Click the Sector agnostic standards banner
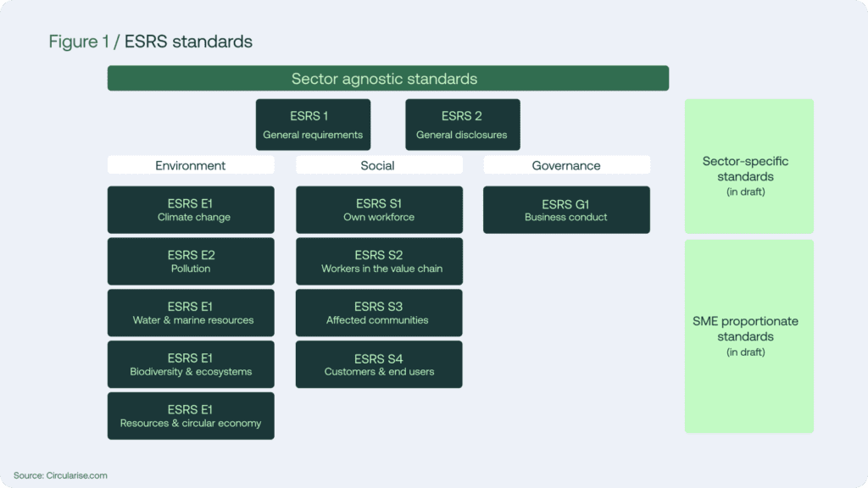The image size is (868, 488). [388, 78]
